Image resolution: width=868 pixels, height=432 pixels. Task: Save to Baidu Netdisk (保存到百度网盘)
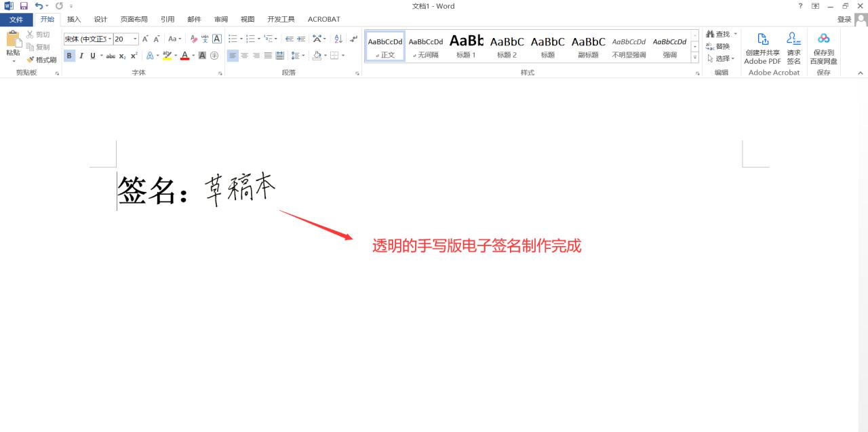tap(823, 48)
